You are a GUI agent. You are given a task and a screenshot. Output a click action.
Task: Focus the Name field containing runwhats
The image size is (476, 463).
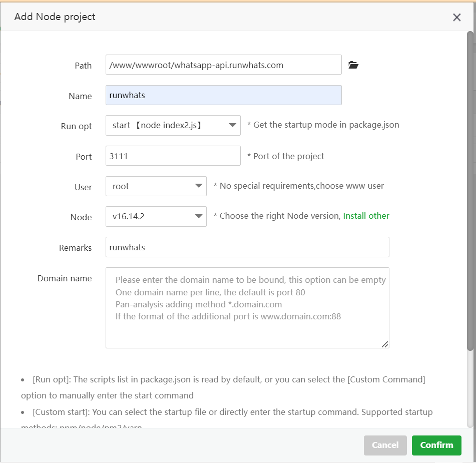click(x=223, y=95)
